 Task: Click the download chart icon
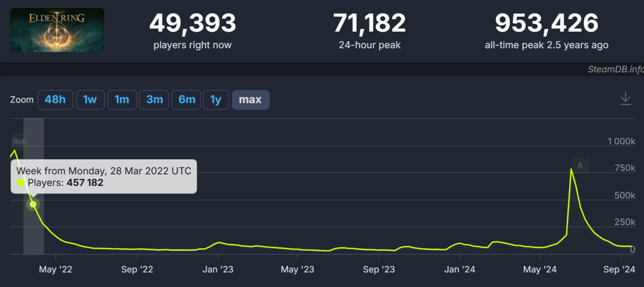tap(625, 99)
